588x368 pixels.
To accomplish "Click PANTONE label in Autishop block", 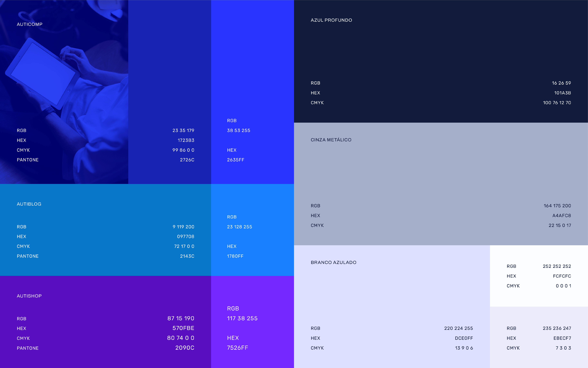I will pos(28,348).
